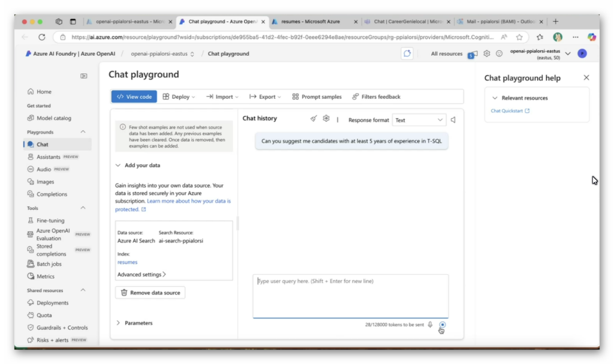614x364 pixels.
Task: Switch resource via openai-ppialorsi-eastus breadcrumb
Action: click(x=162, y=54)
